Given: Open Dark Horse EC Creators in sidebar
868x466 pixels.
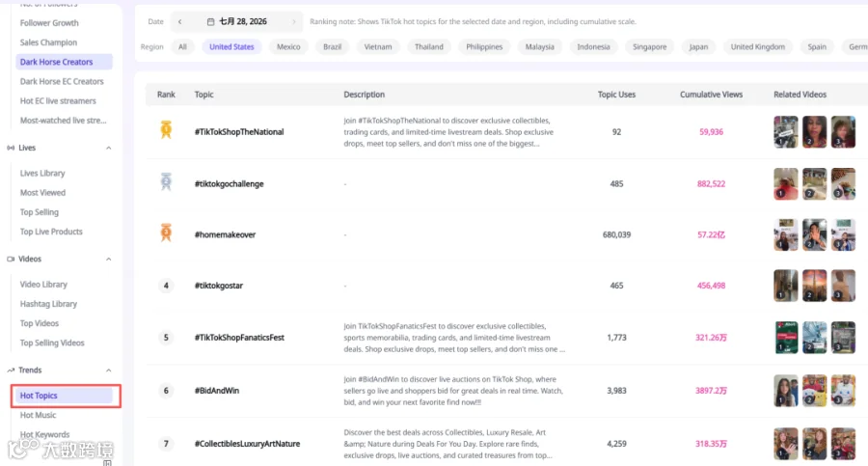Looking at the screenshot, I should pyautogui.click(x=62, y=81).
